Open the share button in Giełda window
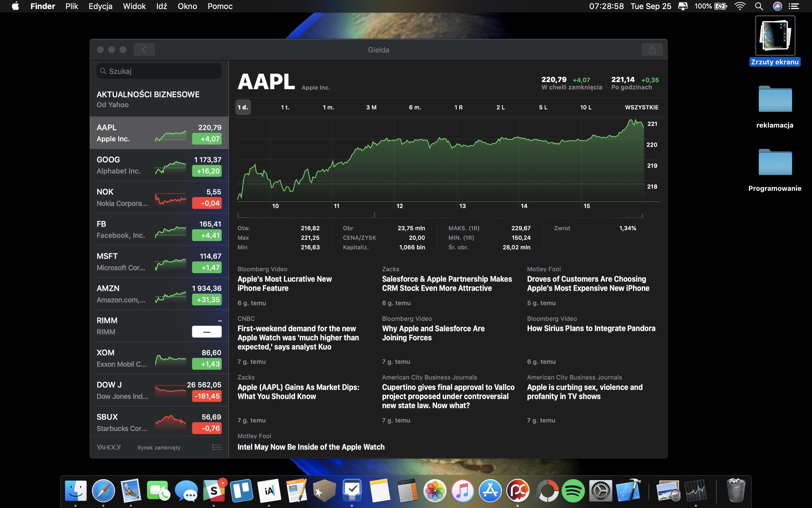 652,50
